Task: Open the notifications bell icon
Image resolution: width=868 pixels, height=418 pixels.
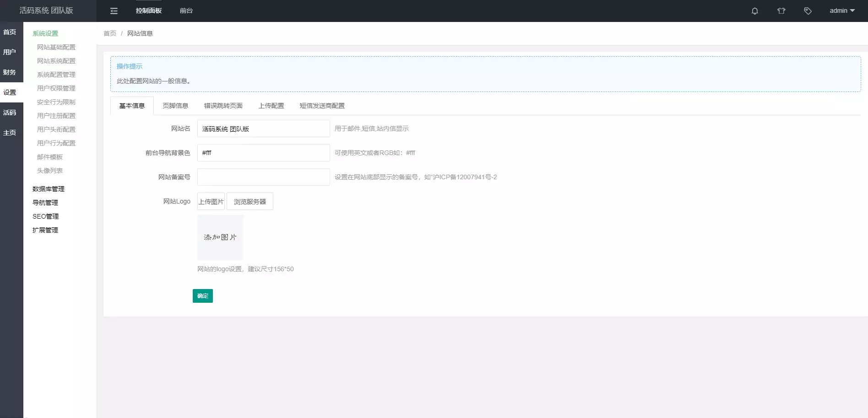Action: pyautogui.click(x=754, y=11)
